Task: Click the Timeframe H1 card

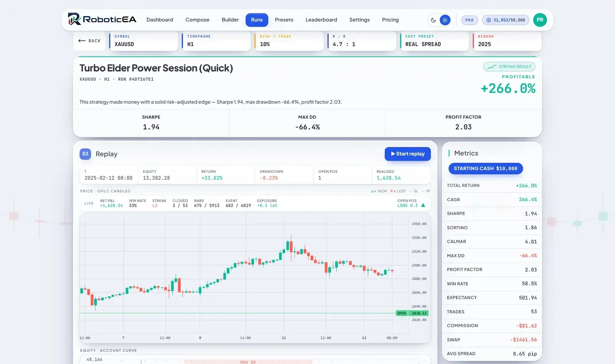Action: tap(216, 41)
